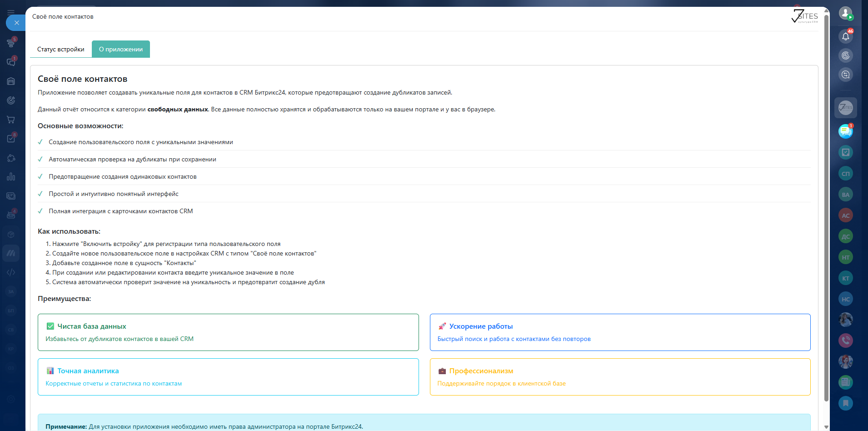868x431 pixels.
Task: Open the highlighted slanted-stripes sidebar icon
Action: [11, 253]
